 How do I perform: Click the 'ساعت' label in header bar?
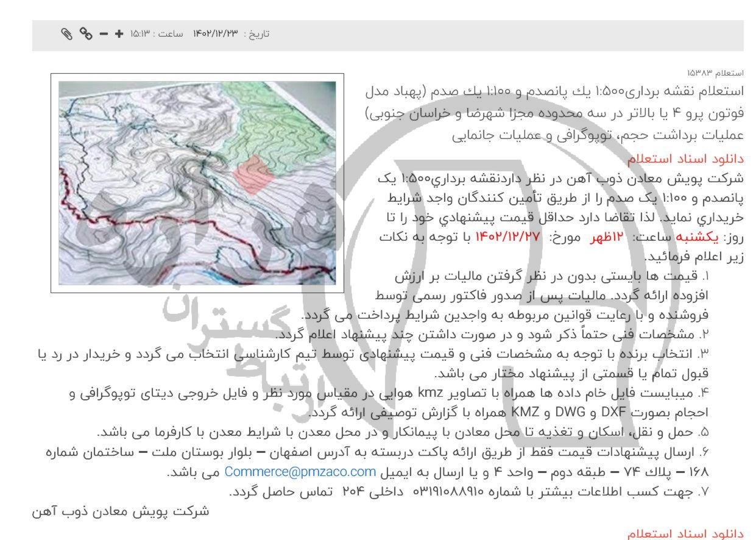171,34
